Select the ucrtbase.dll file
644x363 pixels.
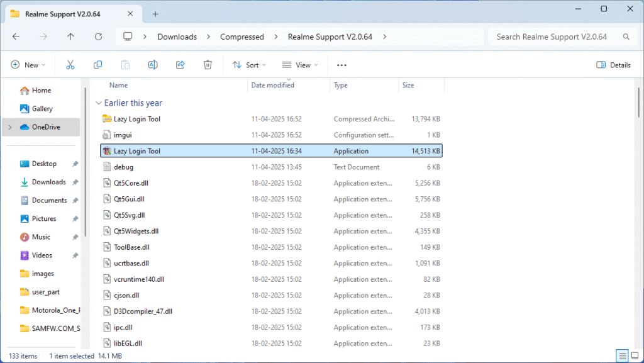pyautogui.click(x=271, y=263)
